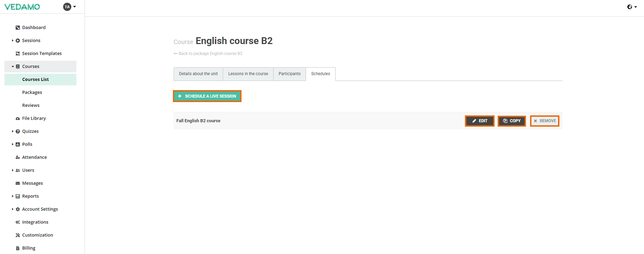Switch to Details about the unit tab
This screenshot has width=644, height=254.
pyautogui.click(x=198, y=74)
